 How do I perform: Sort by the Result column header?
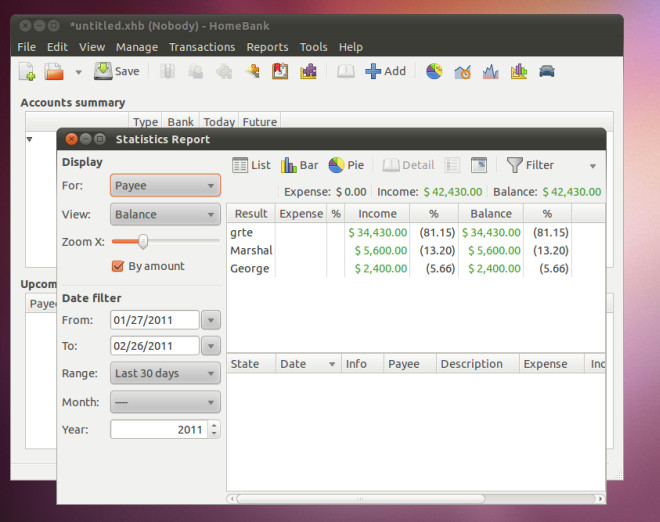pyautogui.click(x=251, y=214)
